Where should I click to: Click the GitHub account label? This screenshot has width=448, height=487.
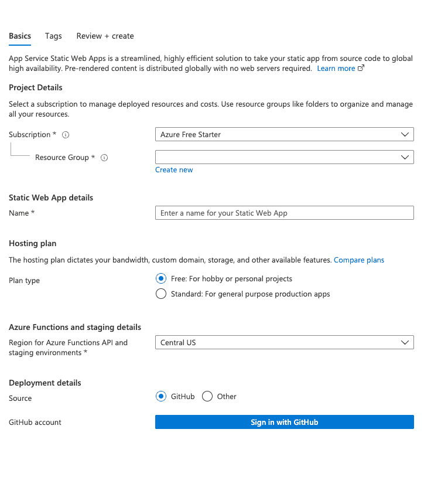35,423
